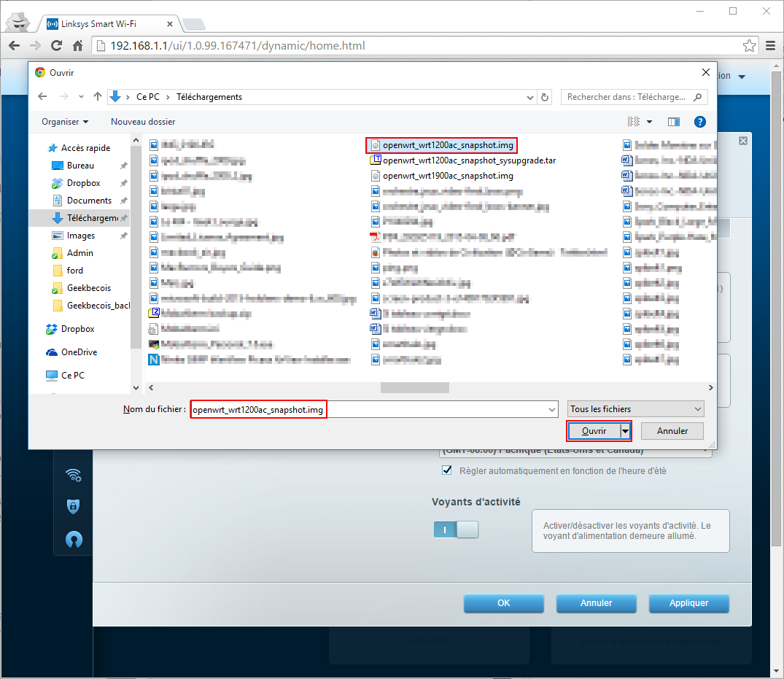Open the view options dropdown arrow
The height and width of the screenshot is (679, 784).
(x=649, y=122)
